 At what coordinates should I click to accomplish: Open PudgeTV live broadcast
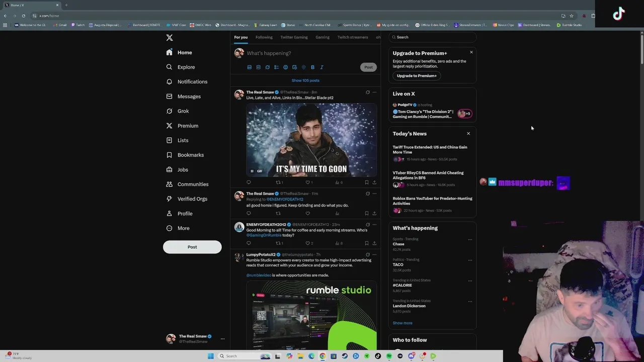tap(432, 111)
